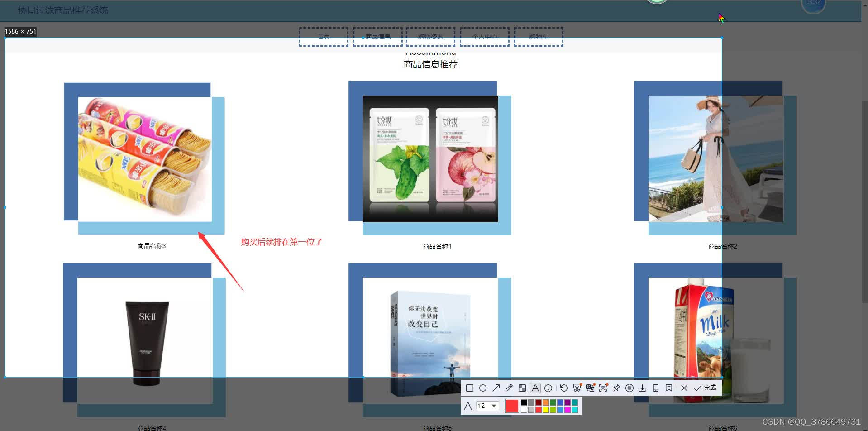The height and width of the screenshot is (431, 868).
Task: Open the 个人中心 nav tab
Action: pyautogui.click(x=484, y=37)
